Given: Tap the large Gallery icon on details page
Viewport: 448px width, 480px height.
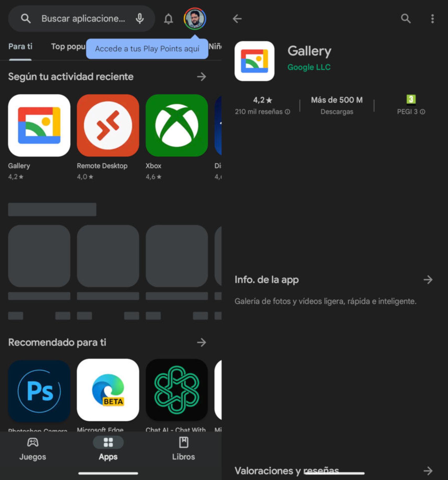Looking at the screenshot, I should pyautogui.click(x=254, y=61).
